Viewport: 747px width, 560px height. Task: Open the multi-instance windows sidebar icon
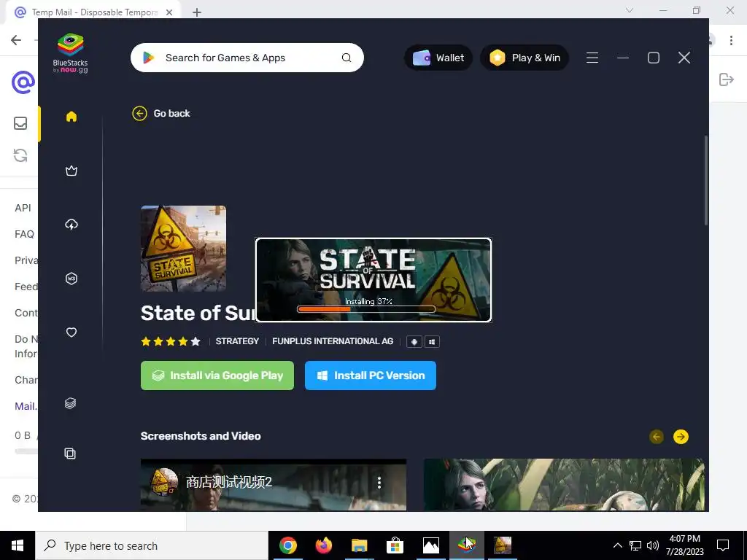click(70, 454)
